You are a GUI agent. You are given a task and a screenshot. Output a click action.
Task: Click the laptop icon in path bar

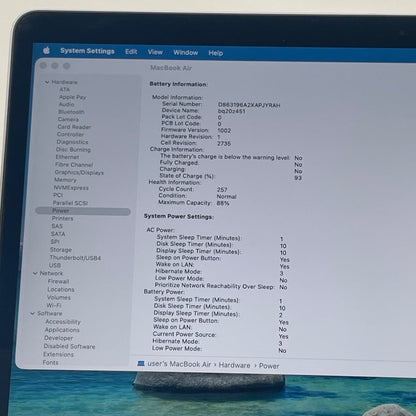click(x=141, y=363)
